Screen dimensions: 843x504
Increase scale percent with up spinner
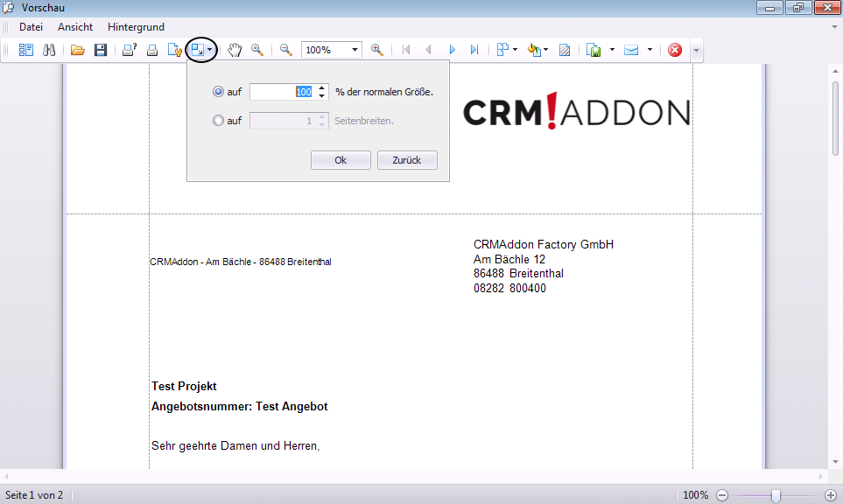321,87
